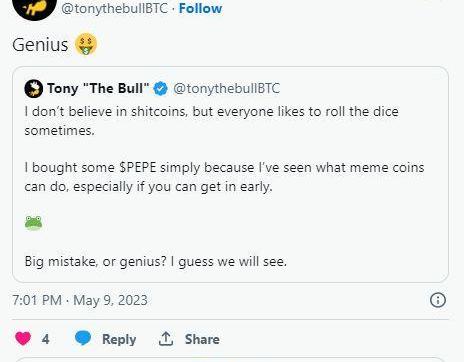Click @tonythebullBTC handle in quoted tweet
464x362 pixels.
point(226,89)
